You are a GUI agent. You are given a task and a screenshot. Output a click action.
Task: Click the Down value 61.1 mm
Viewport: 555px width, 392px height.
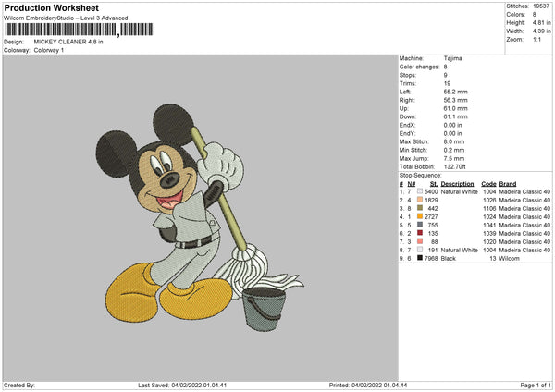coord(455,116)
